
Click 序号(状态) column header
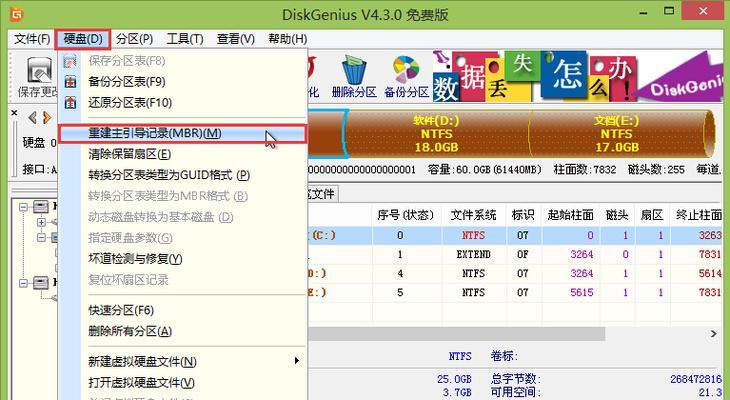[406, 215]
